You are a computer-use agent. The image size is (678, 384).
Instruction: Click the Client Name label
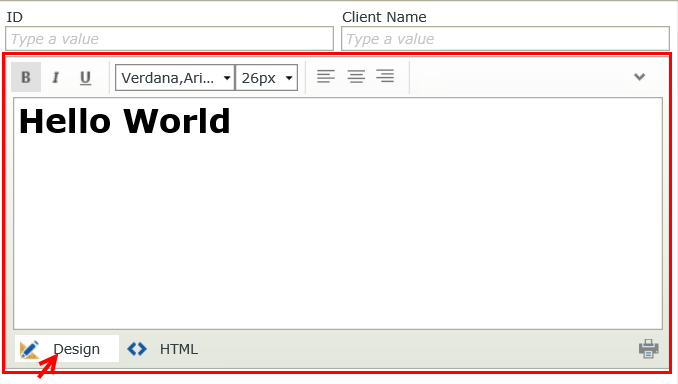384,17
